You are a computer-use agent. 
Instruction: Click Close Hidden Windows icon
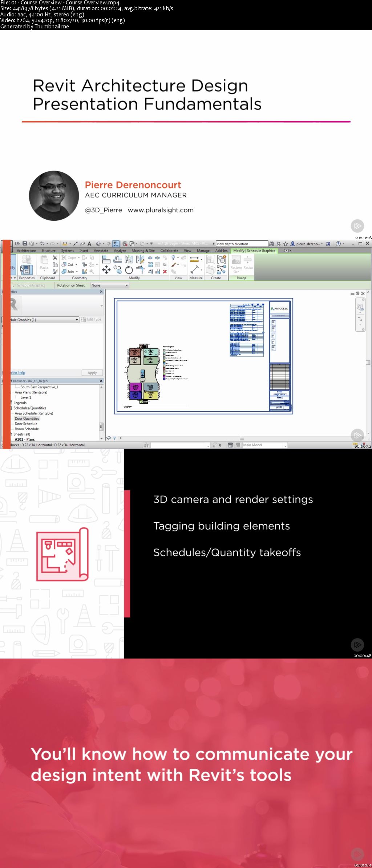pos(125,244)
